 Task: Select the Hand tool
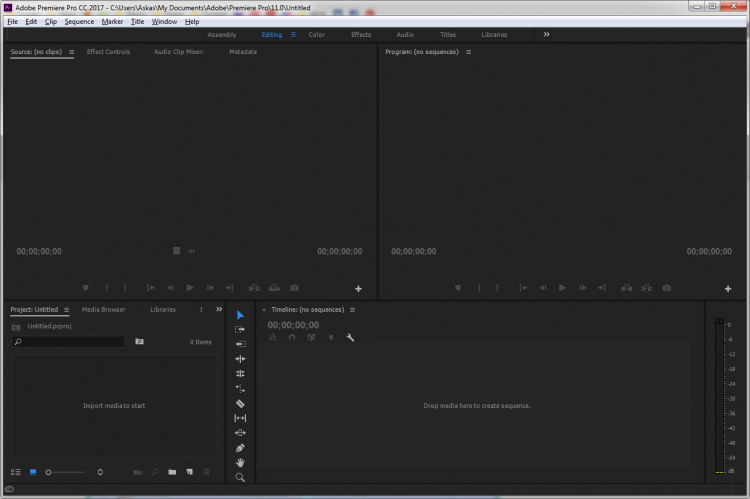(x=240, y=462)
